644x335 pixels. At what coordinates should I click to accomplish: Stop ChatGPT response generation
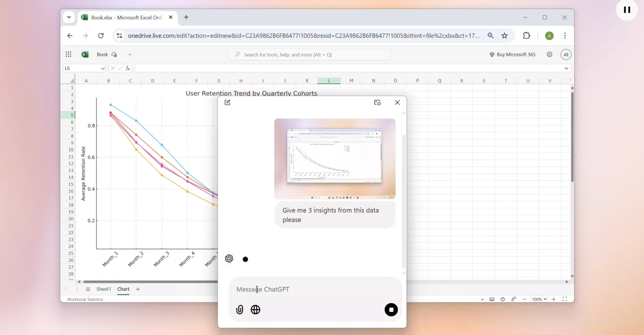coord(391,310)
